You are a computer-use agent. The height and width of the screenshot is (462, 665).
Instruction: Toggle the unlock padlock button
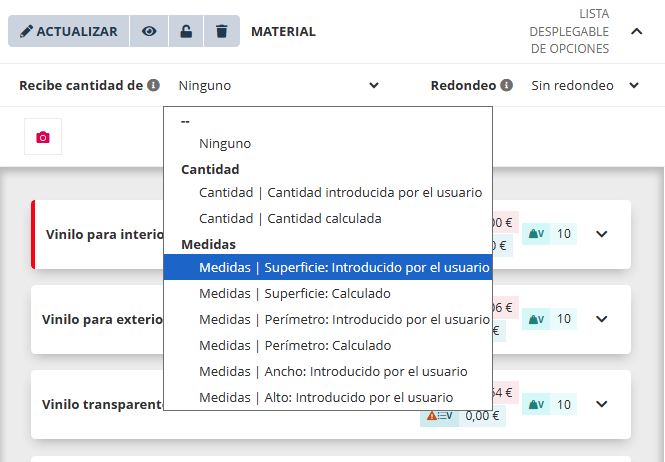[x=185, y=31]
